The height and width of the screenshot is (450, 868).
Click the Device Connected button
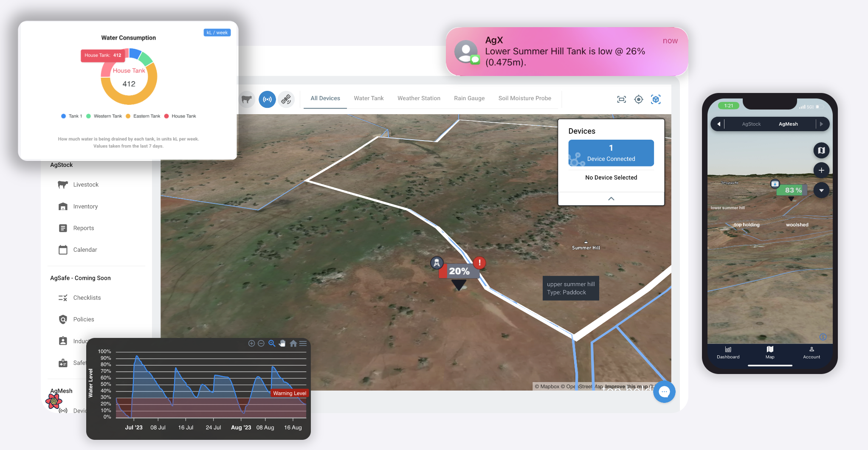(x=611, y=153)
